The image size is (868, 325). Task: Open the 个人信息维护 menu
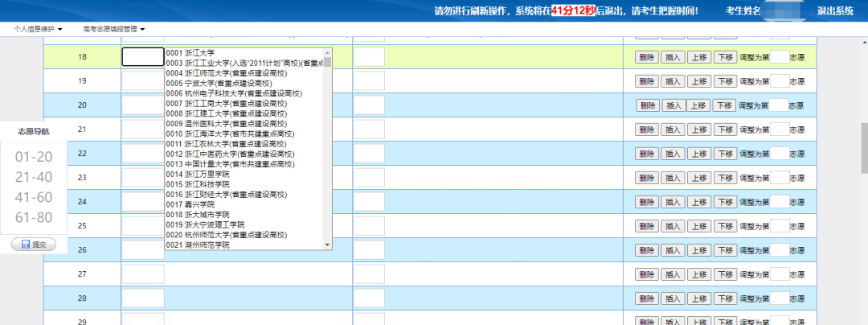point(38,29)
